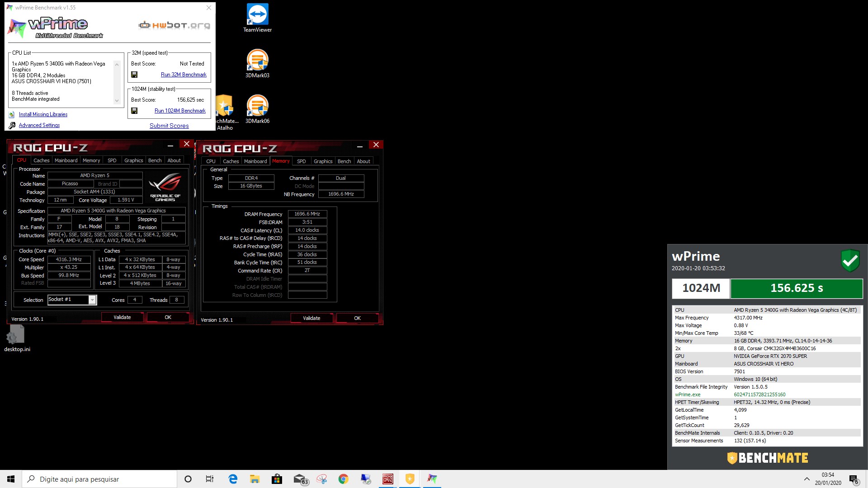868x488 pixels.
Task: Open Microsoft Store from the taskbar
Action: pos(277,479)
